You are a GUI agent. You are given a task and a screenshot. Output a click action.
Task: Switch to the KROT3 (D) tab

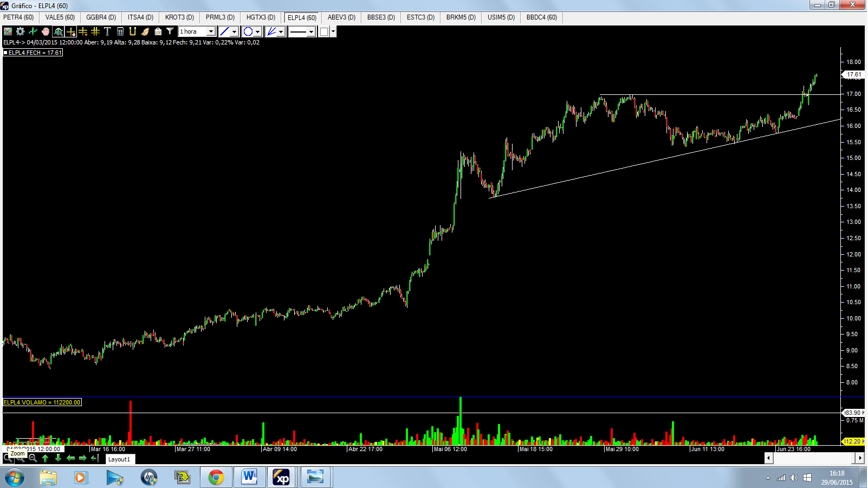click(x=180, y=17)
